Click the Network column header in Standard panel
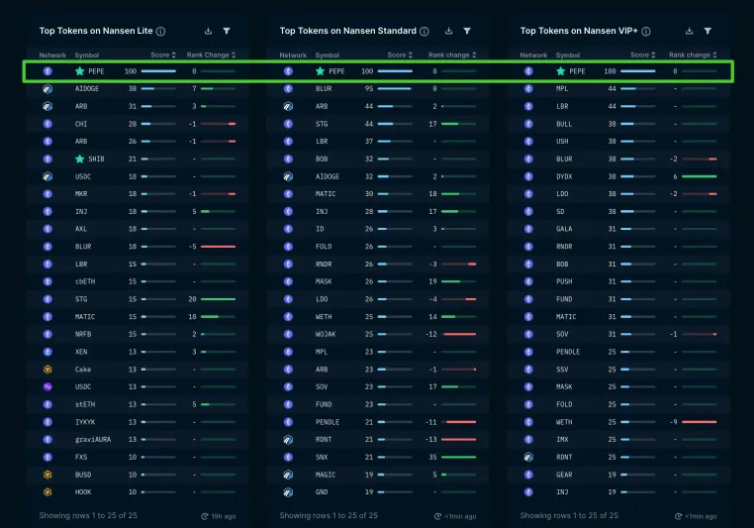 pyautogui.click(x=293, y=55)
